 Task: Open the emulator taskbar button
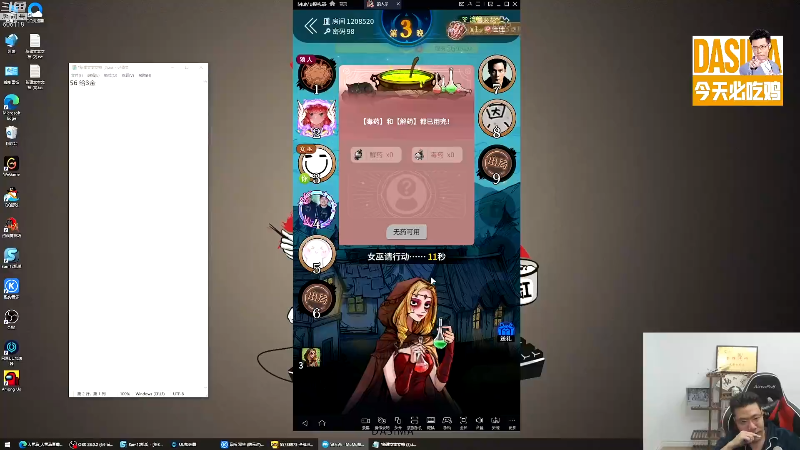point(342,444)
